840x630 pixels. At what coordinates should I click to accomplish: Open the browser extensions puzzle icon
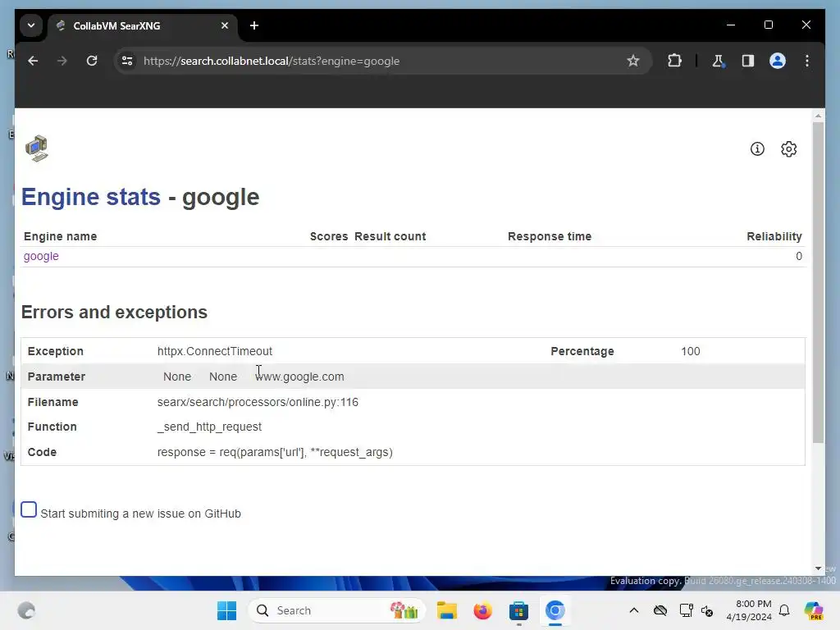click(674, 61)
